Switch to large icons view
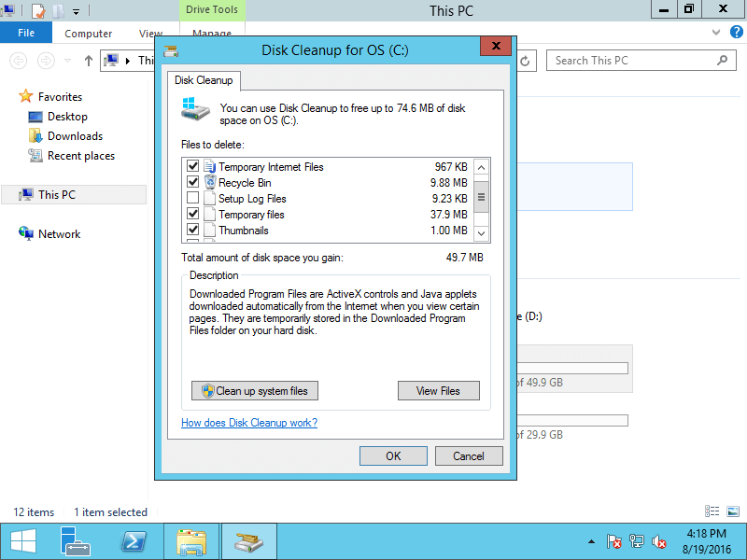 pos(733,511)
